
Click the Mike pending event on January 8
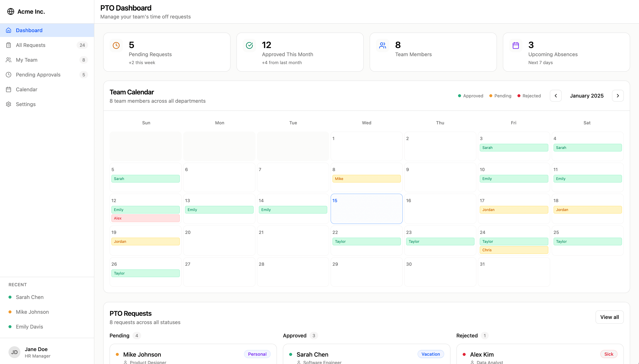[366, 178]
